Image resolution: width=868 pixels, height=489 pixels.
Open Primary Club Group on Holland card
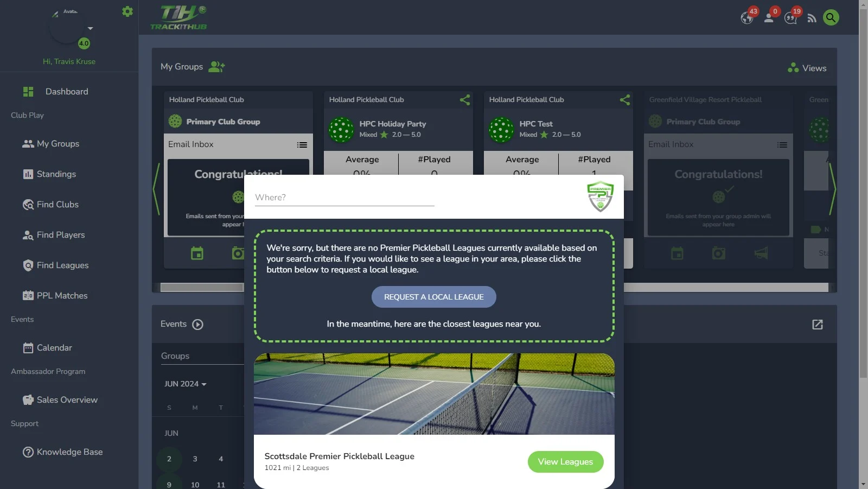[x=223, y=122]
